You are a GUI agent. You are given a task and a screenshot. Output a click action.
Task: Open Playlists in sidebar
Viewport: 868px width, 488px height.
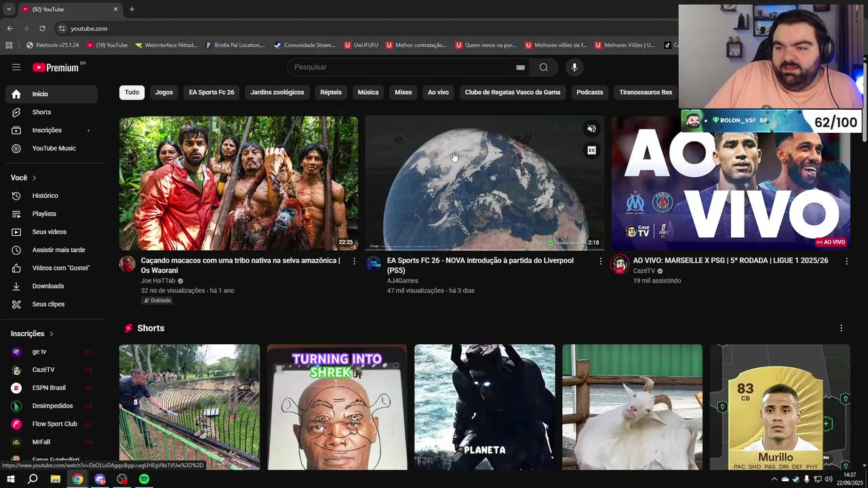click(52, 213)
